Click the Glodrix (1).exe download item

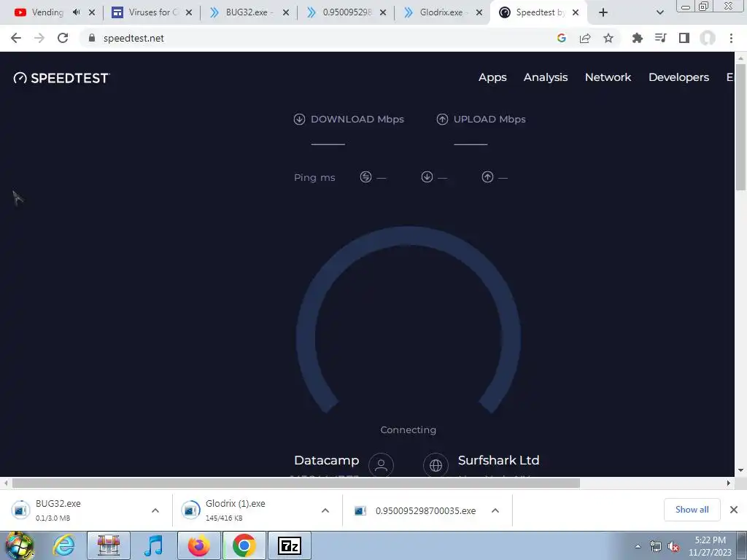coord(258,510)
